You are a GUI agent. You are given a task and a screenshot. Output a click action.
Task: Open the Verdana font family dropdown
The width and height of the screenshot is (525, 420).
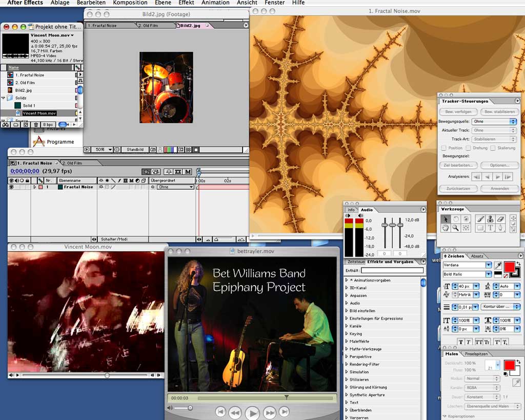tap(489, 265)
